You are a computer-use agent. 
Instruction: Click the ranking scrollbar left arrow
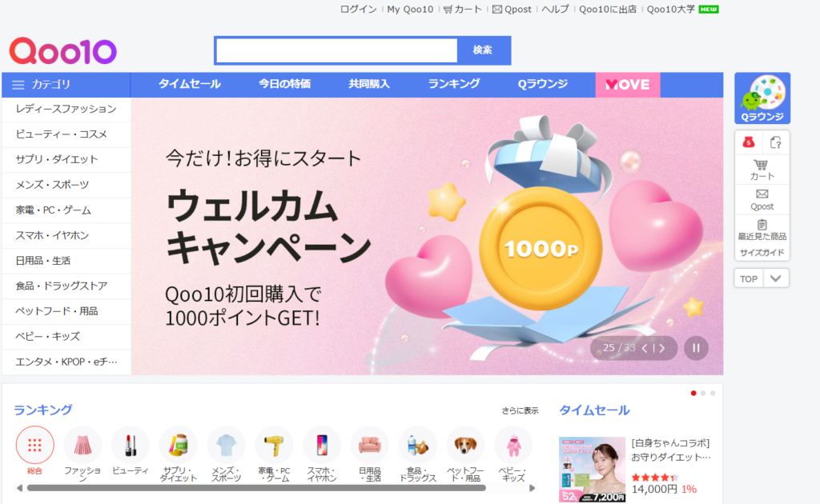click(x=19, y=488)
